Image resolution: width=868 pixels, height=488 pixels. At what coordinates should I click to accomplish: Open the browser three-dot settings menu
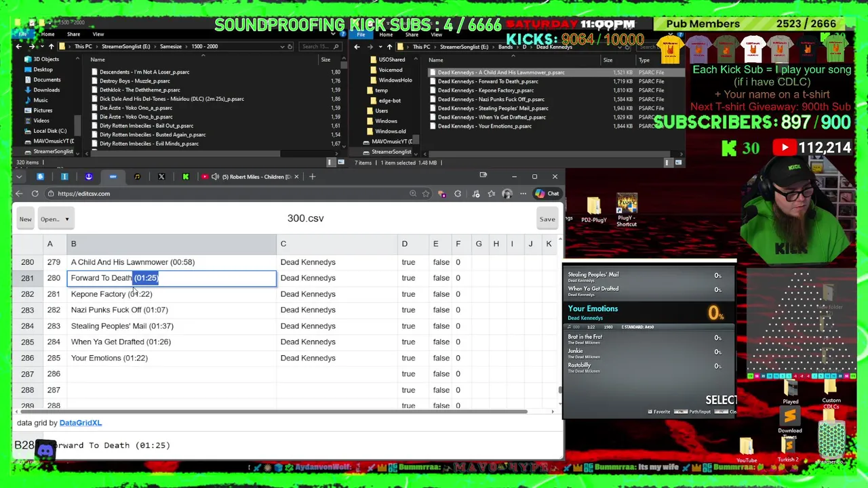[x=523, y=194]
